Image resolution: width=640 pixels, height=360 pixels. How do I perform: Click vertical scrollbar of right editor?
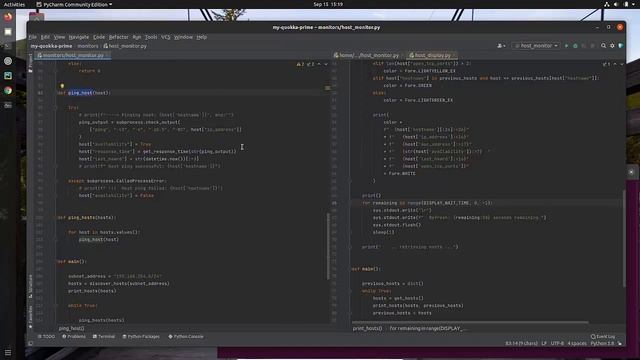pyautogui.click(x=623, y=239)
